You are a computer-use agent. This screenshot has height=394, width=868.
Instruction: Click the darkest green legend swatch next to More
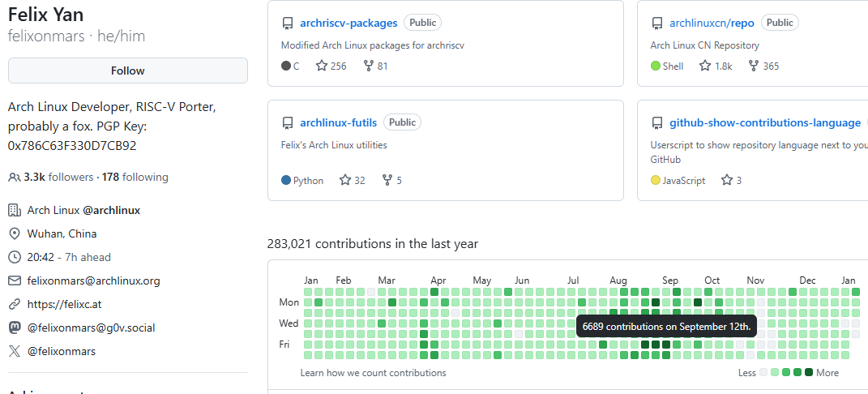tap(809, 372)
